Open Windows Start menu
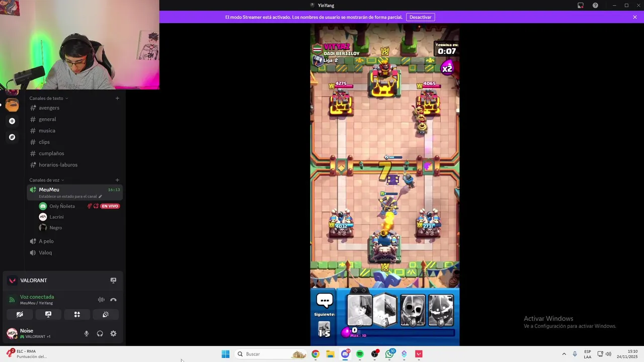Screen dimensions: 644x362 [225, 354]
